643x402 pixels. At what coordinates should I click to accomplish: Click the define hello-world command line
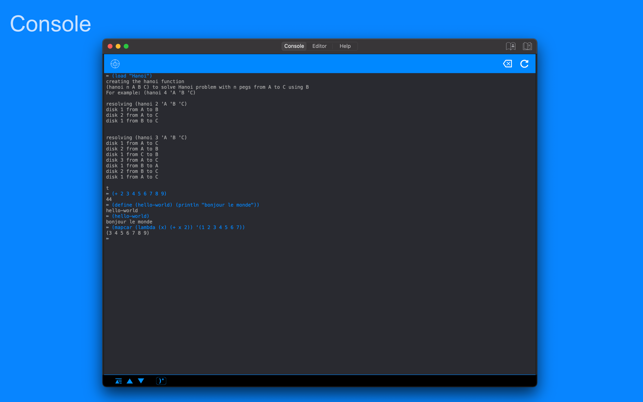tap(185, 205)
